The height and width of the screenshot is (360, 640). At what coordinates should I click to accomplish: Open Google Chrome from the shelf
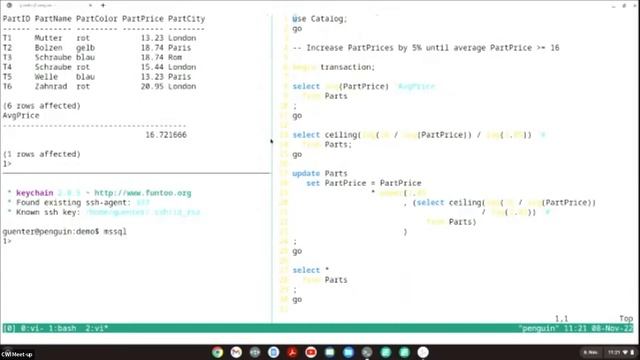point(218,352)
